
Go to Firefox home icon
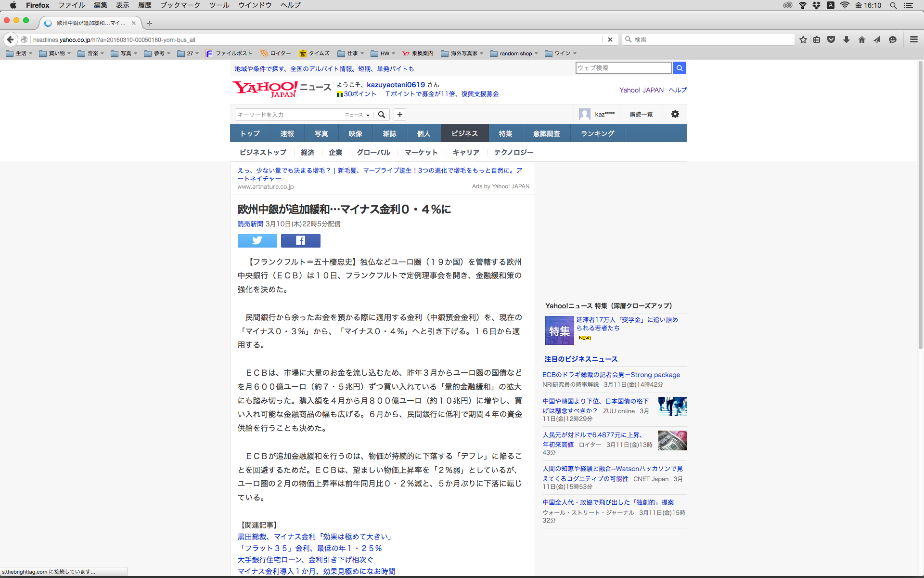tap(861, 39)
